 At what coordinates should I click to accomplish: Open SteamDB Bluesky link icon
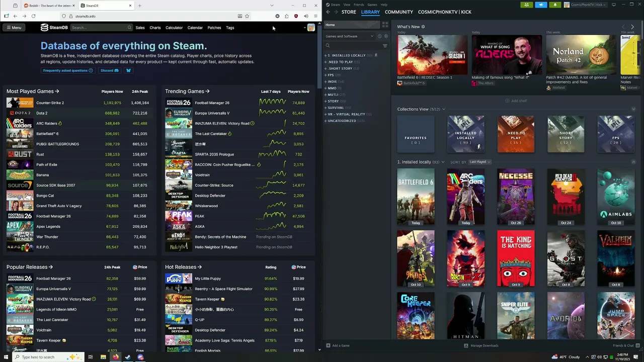pos(128,70)
